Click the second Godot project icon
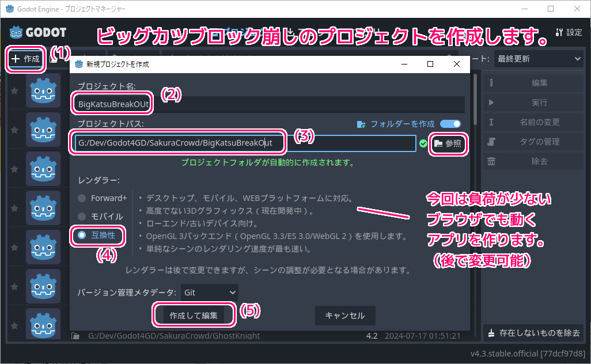 pos(43,130)
